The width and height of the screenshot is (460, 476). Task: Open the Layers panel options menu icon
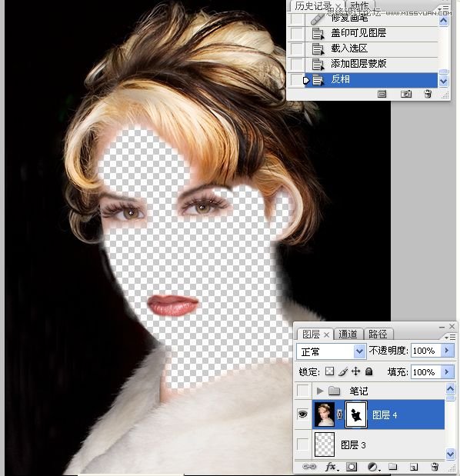(x=450, y=337)
